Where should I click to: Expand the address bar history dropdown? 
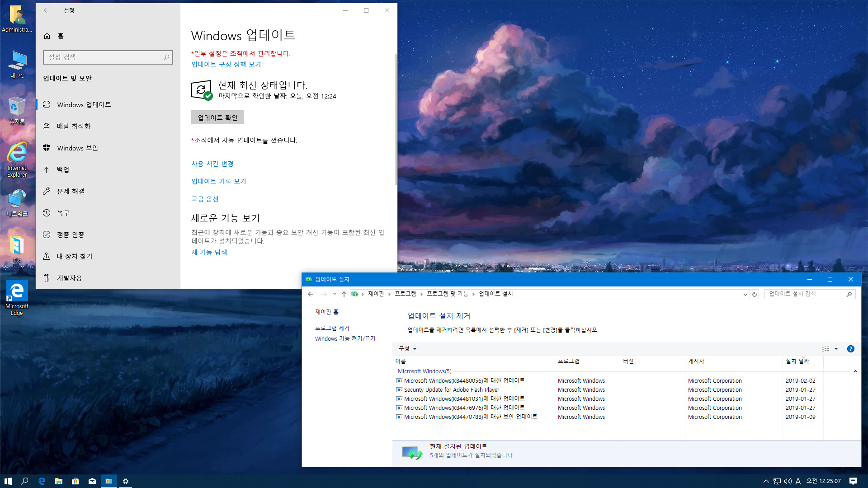745,294
